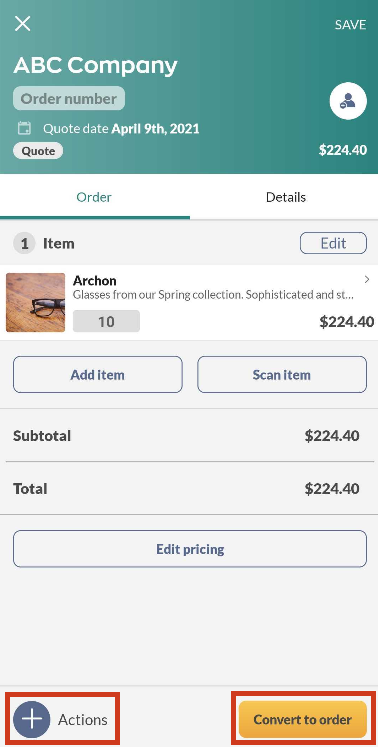Screen dimensions: 378x747
Task: Tap the Scan item button
Action: (x=282, y=374)
